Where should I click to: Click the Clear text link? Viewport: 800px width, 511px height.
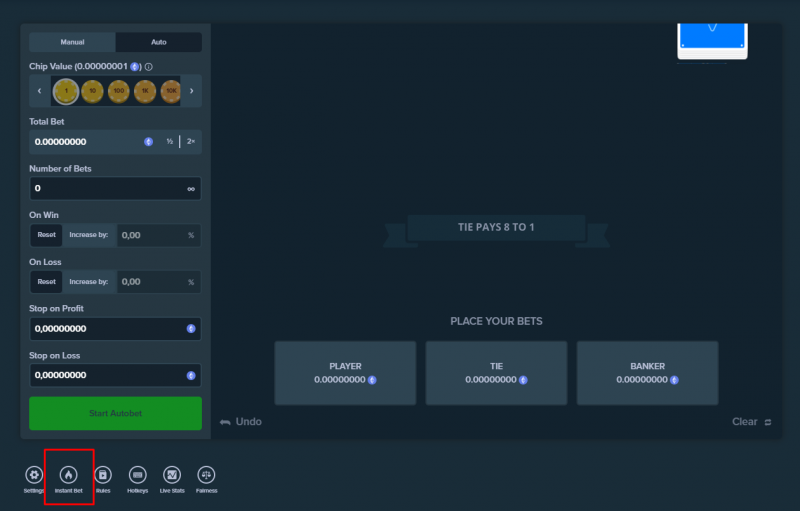(x=744, y=422)
